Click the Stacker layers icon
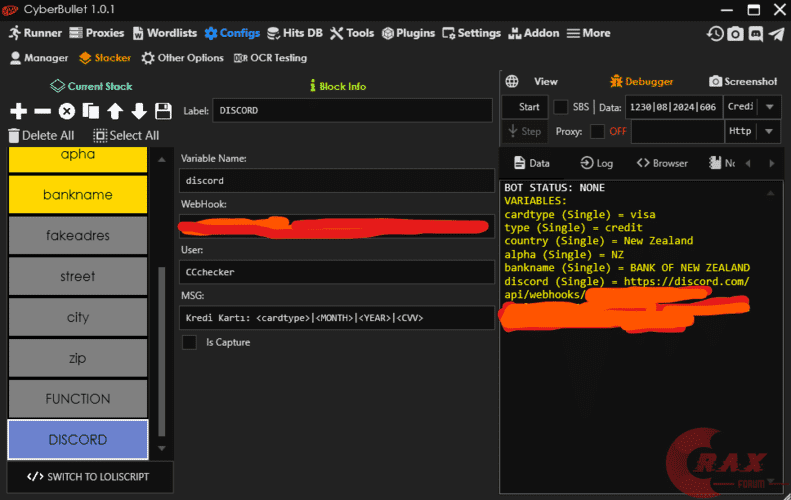Viewport: 791px width, 500px height. [85, 58]
